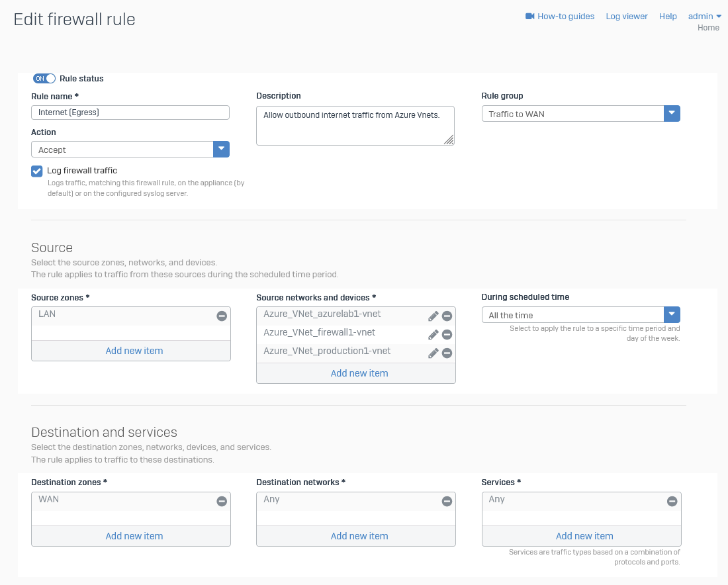Image resolution: width=728 pixels, height=585 pixels.
Task: Click the Rule name input field
Action: tap(130, 112)
